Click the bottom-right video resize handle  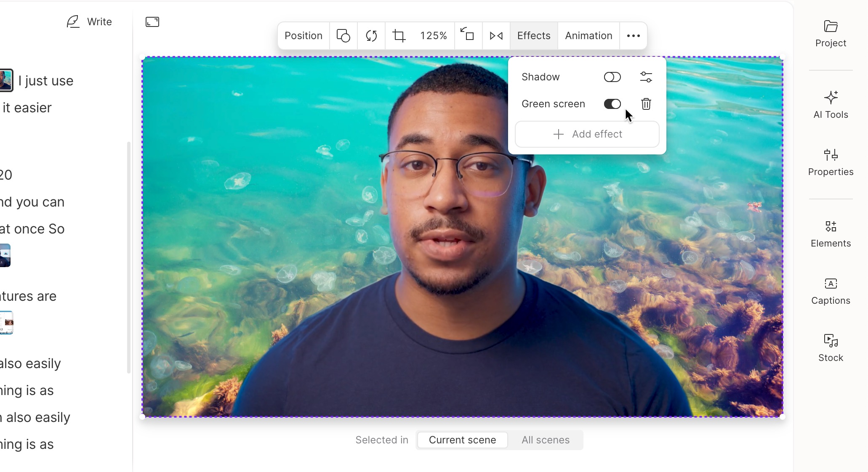point(782,416)
